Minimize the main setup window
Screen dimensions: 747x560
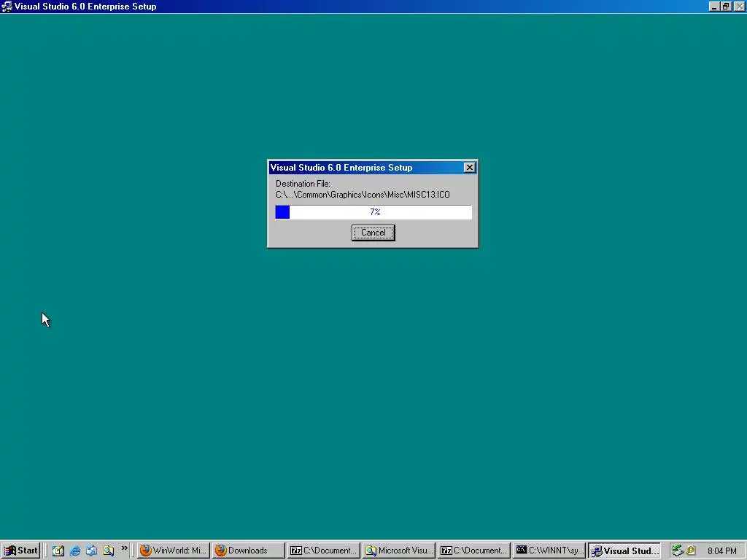click(x=713, y=7)
